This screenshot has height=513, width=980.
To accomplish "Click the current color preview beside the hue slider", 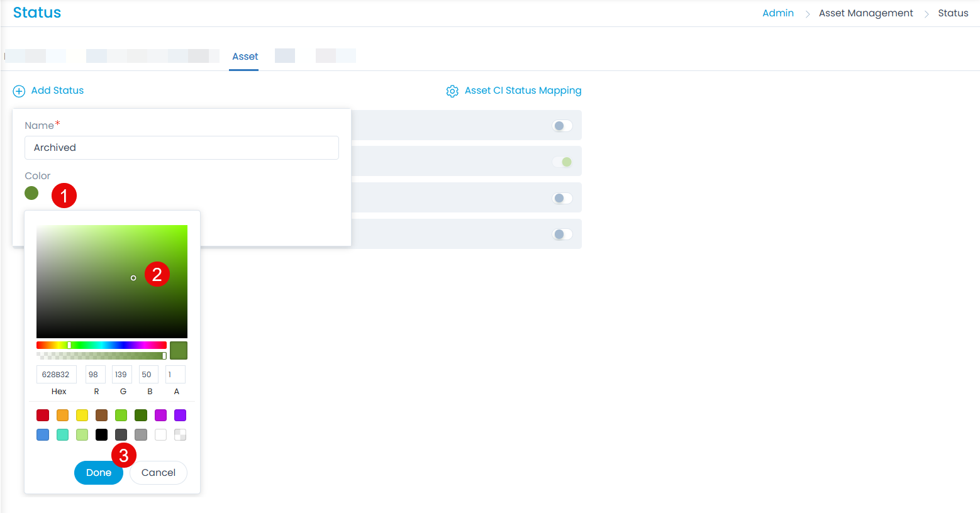I will tap(178, 350).
